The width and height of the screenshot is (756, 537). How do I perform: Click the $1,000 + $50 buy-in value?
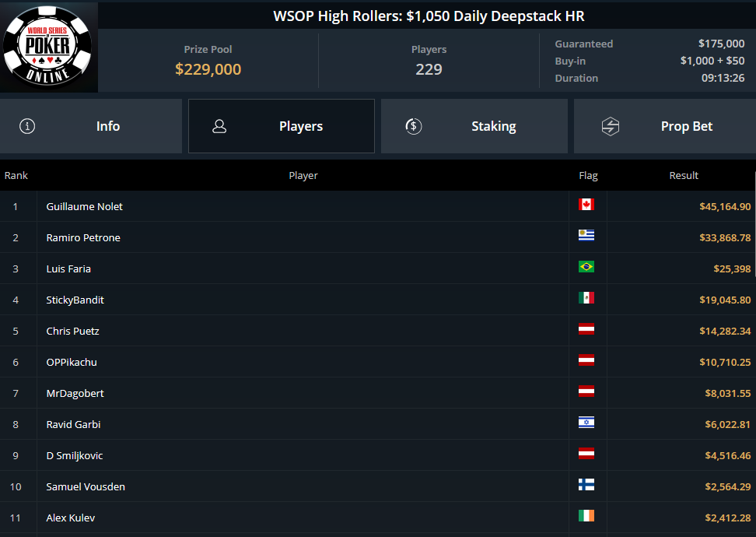pyautogui.click(x=712, y=61)
